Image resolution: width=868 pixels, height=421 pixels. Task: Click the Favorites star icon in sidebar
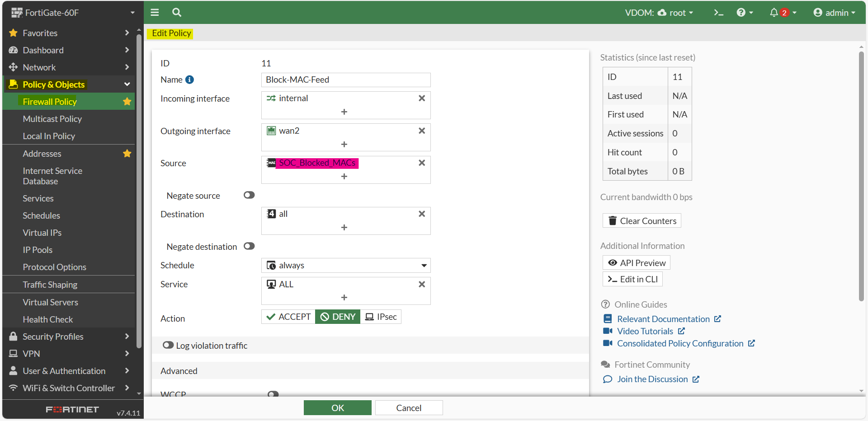pyautogui.click(x=14, y=33)
